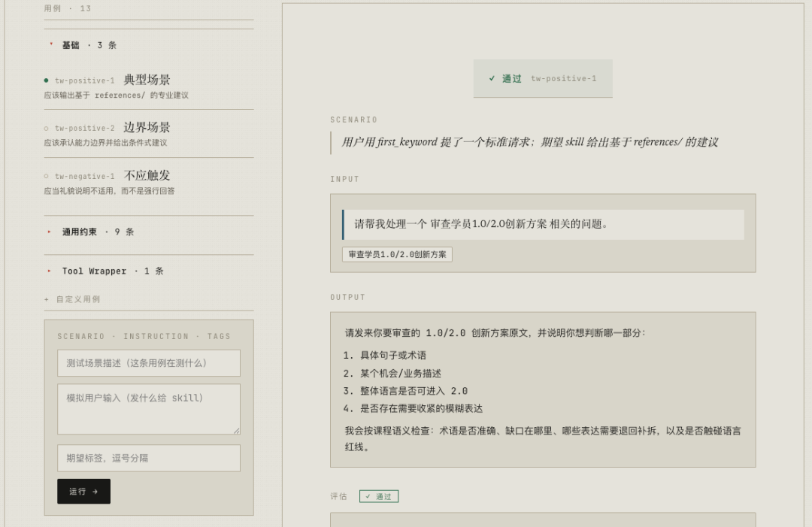
Task: Expand the 通用约束 group arrow
Action: tap(49, 232)
